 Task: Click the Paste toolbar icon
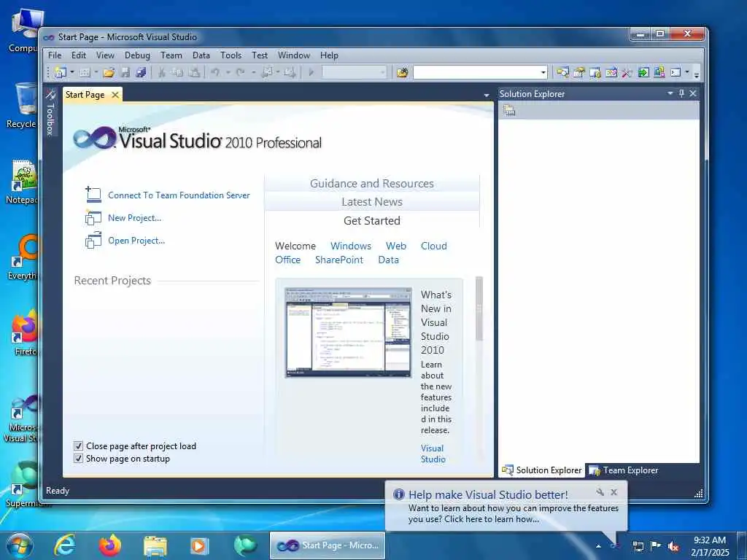pyautogui.click(x=194, y=72)
